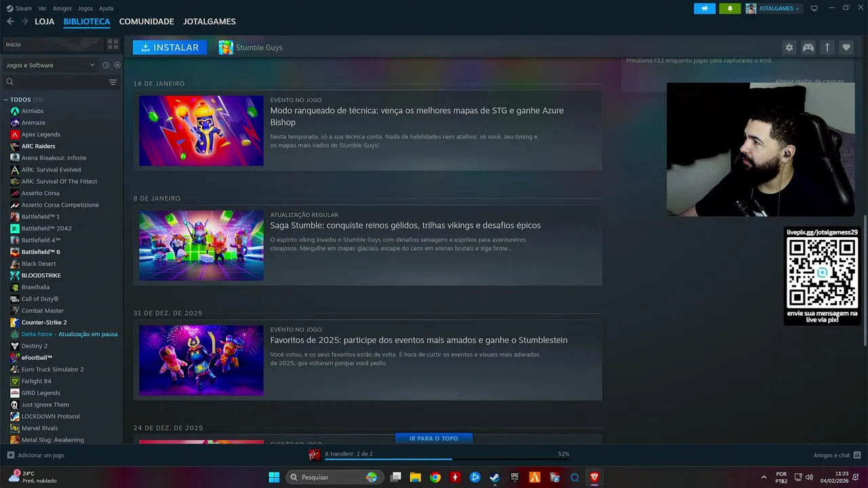Open controller settings gamepad icon
The width and height of the screenshot is (868, 488).
(808, 47)
